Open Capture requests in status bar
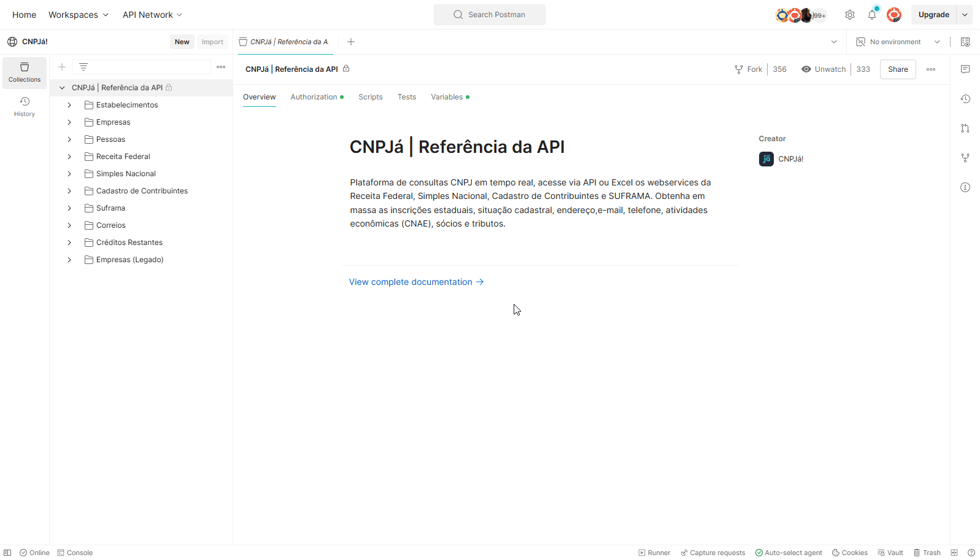The height and width of the screenshot is (560, 980). click(x=712, y=553)
